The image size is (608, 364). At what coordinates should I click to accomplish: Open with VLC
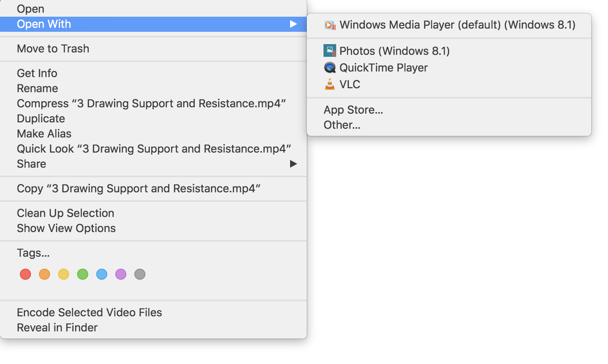[449, 84]
